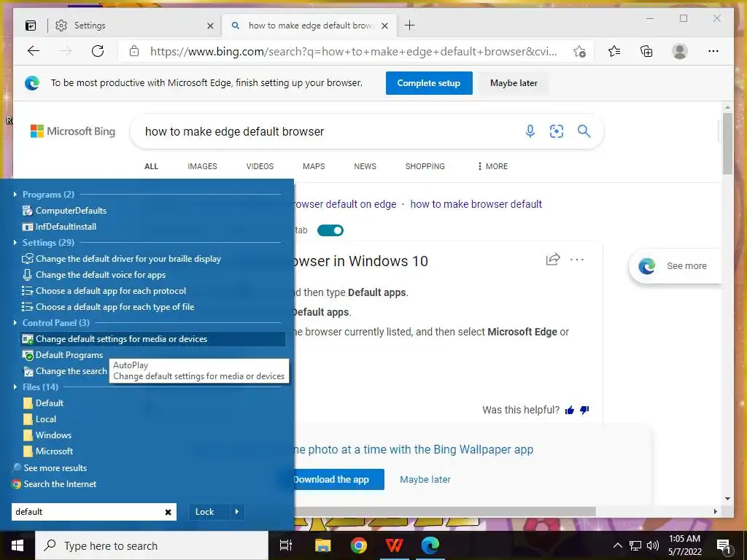Open the tab actions menu icon
Screen dimensions: 747x560
click(31, 26)
